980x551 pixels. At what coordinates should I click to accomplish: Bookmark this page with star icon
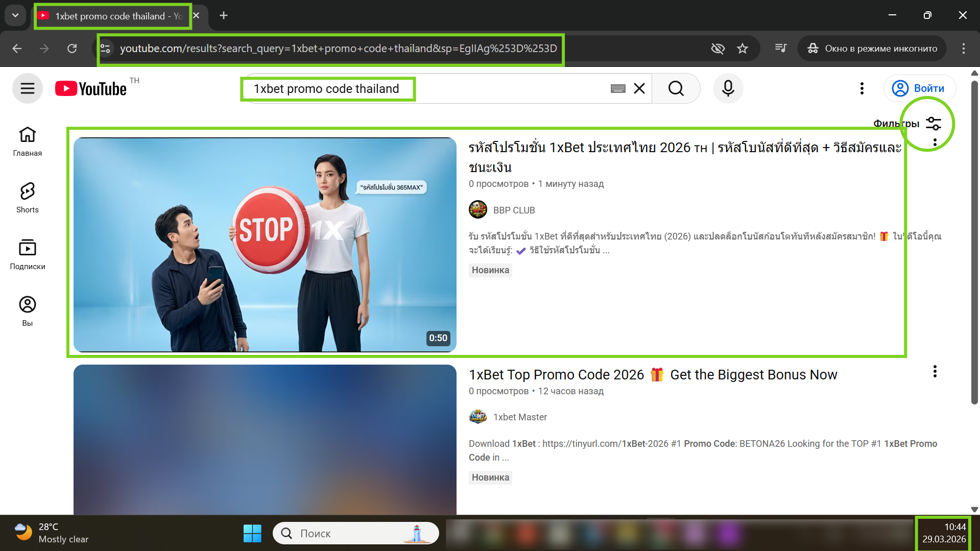(742, 49)
